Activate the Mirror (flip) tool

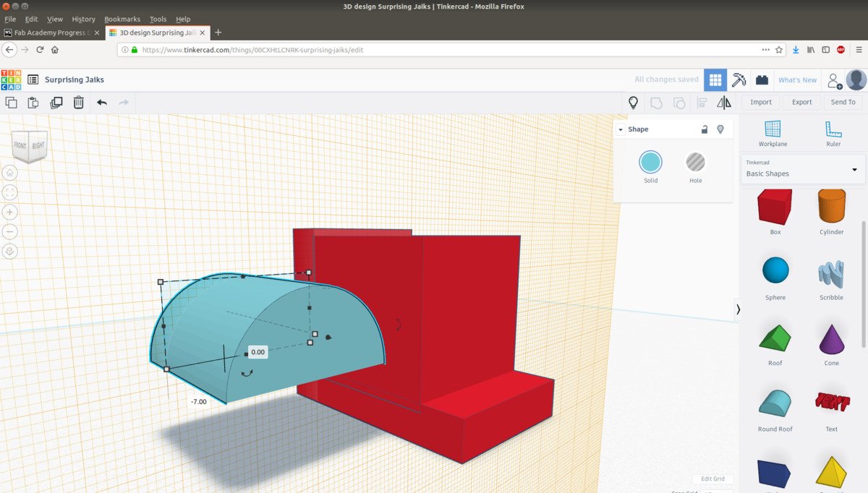[x=723, y=103]
